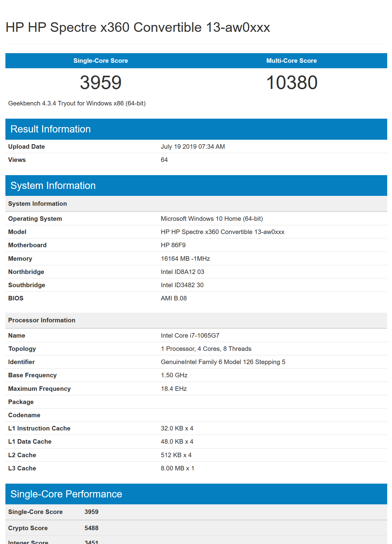The height and width of the screenshot is (544, 392).
Task: Click the Crypto Score value 5488
Action: (x=91, y=528)
